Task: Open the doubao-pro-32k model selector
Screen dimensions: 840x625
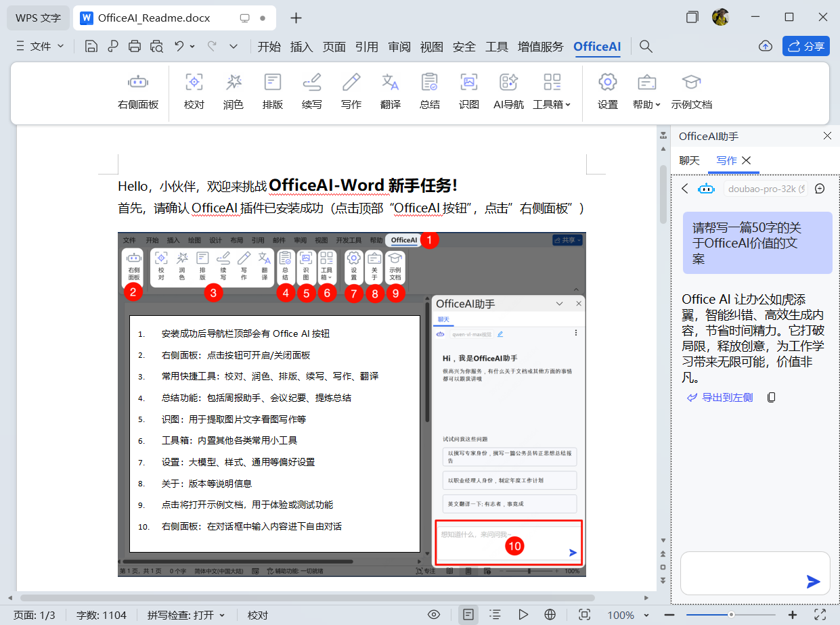Action: [x=765, y=189]
